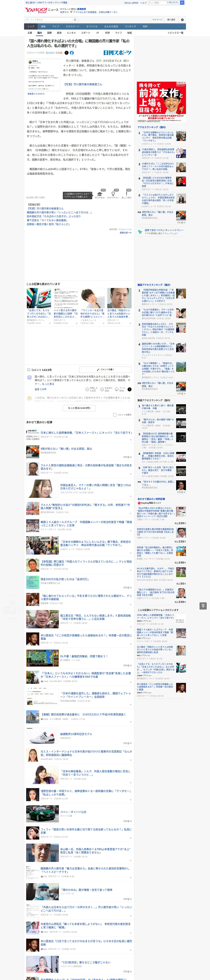The height and width of the screenshot is (980, 210).
Task: Select the 'エキスパート' navigation tab
Action: tap(72, 27)
